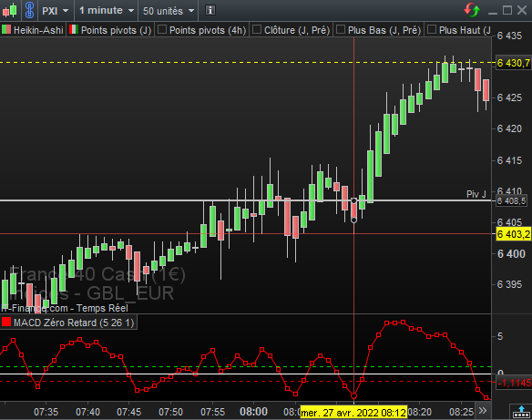Click the yellow 6 403,2 cursor price label

[x=514, y=234]
